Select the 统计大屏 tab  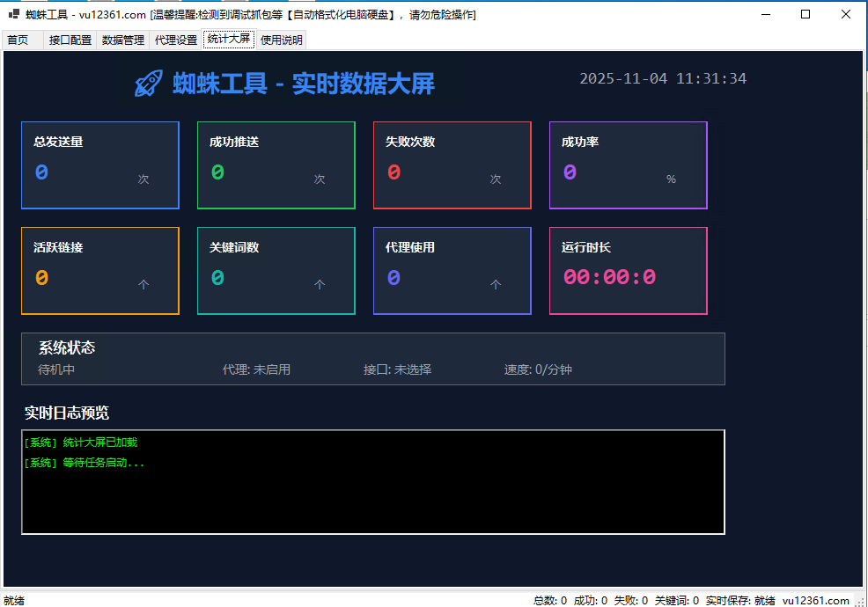point(229,39)
